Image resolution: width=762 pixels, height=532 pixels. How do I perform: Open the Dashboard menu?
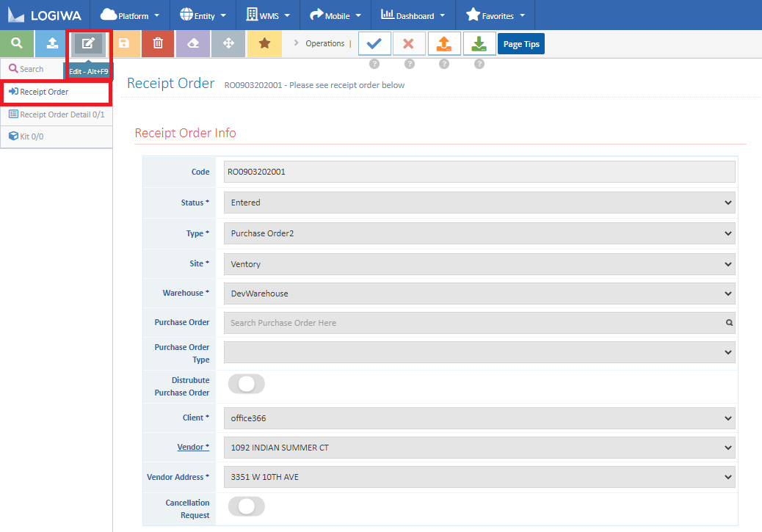[413, 15]
